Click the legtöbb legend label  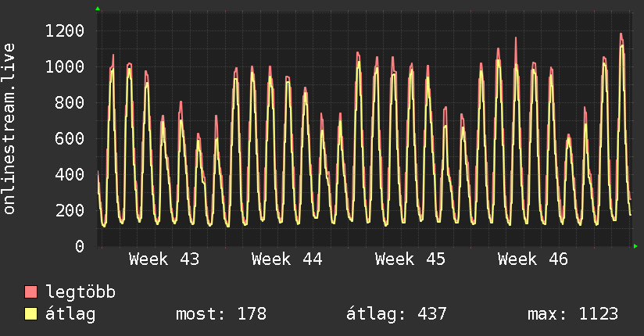(80, 292)
